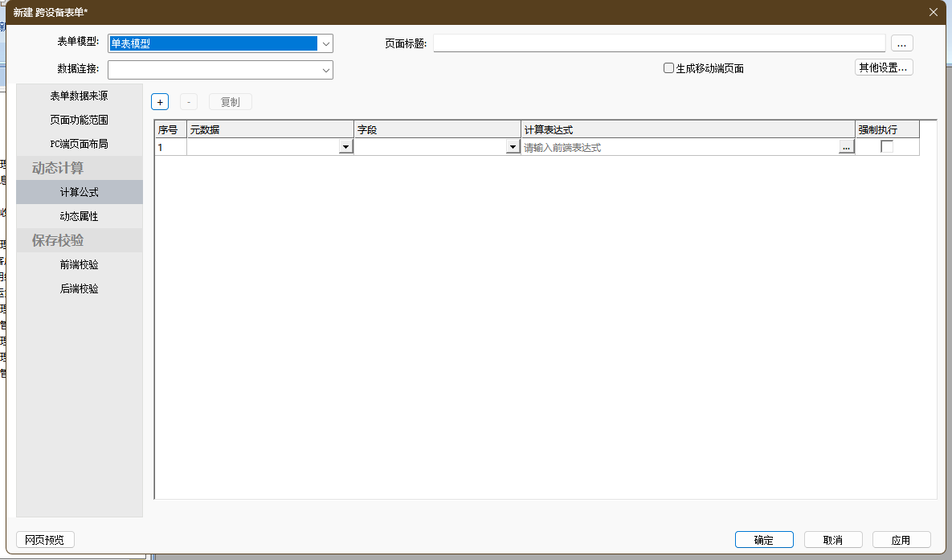Click the 页面标题 text input field
952x560 pixels.
pyautogui.click(x=659, y=43)
